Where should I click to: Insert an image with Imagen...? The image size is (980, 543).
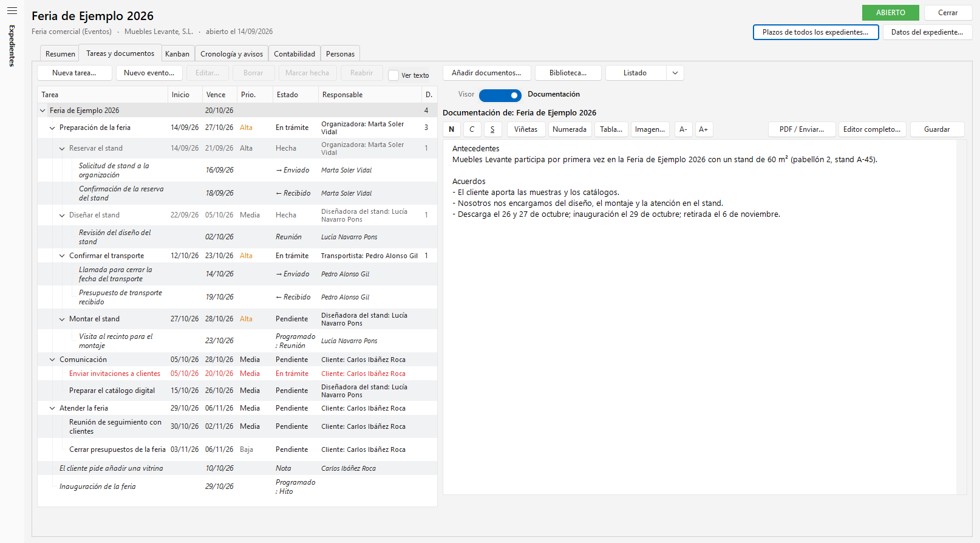tap(650, 129)
